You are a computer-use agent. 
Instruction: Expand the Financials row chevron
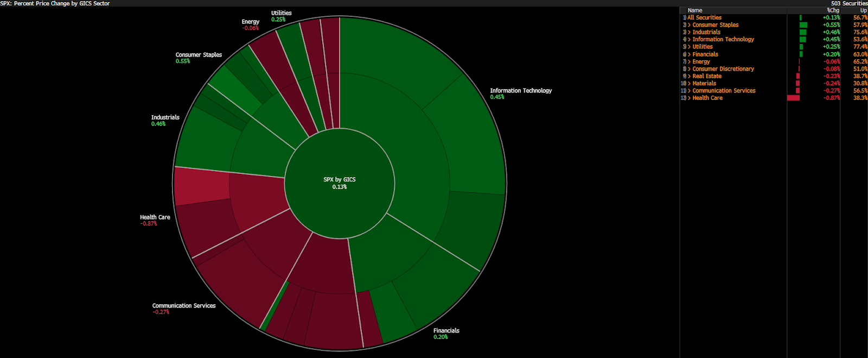point(690,54)
